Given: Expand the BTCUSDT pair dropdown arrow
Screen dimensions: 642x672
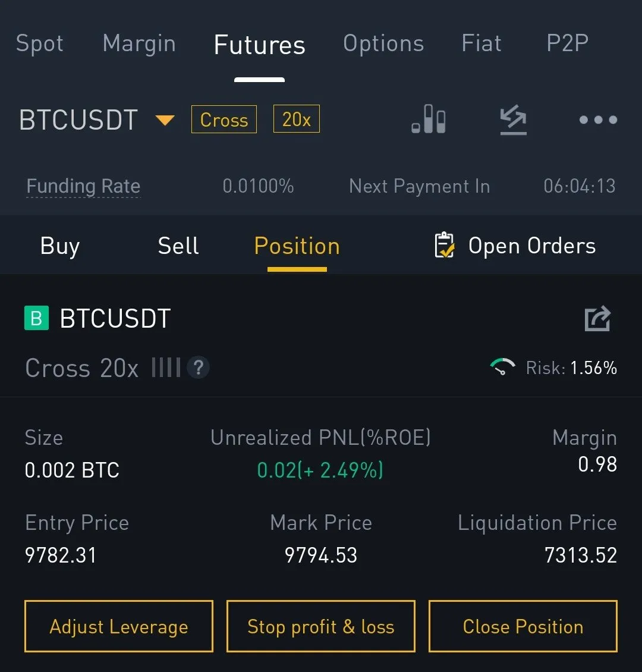Looking at the screenshot, I should [x=165, y=120].
